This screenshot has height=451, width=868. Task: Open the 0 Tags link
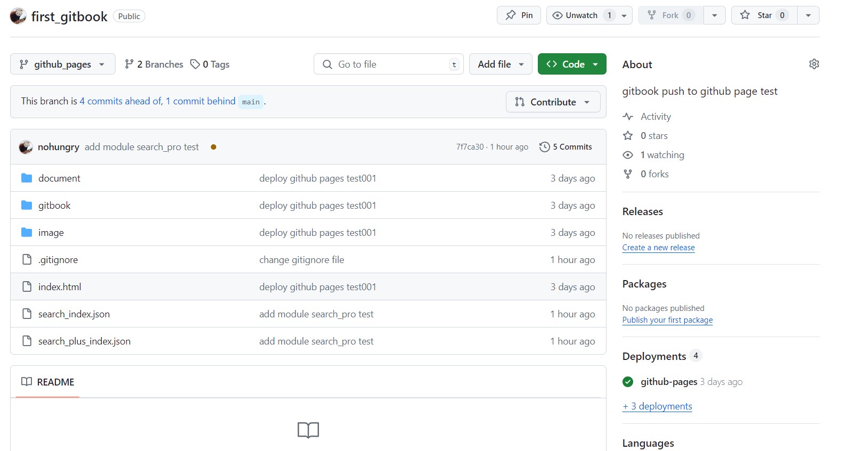pos(210,64)
